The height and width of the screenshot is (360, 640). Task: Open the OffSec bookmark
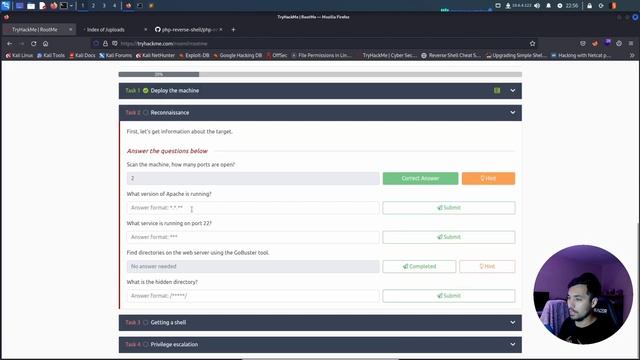276,55
